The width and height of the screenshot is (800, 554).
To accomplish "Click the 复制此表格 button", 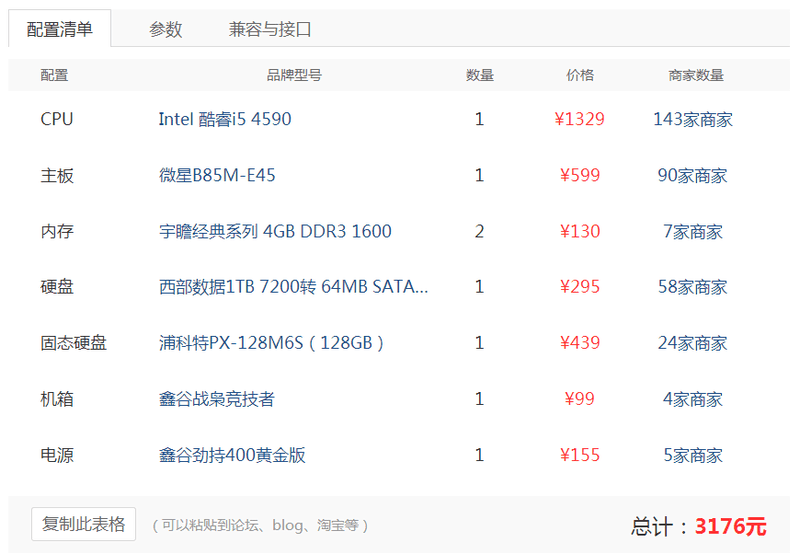I will point(84,524).
